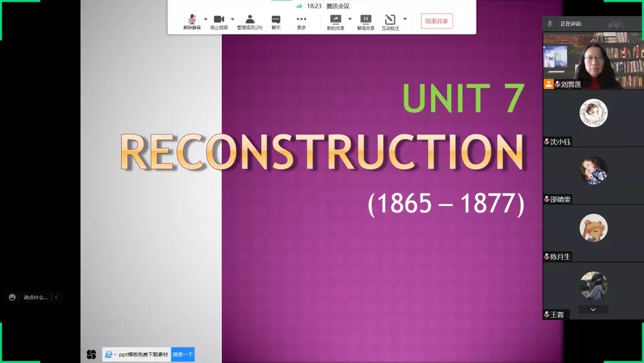Expand the video options arrow beside camera

point(233,19)
